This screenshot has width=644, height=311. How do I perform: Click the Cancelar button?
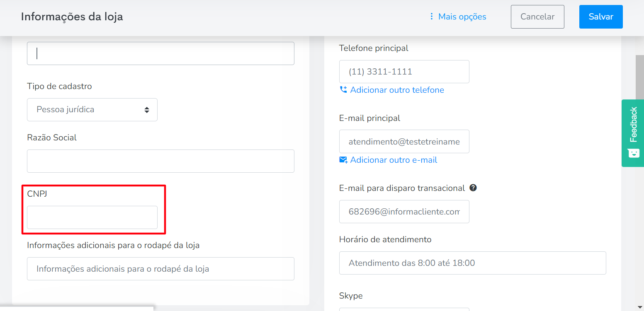tap(537, 17)
